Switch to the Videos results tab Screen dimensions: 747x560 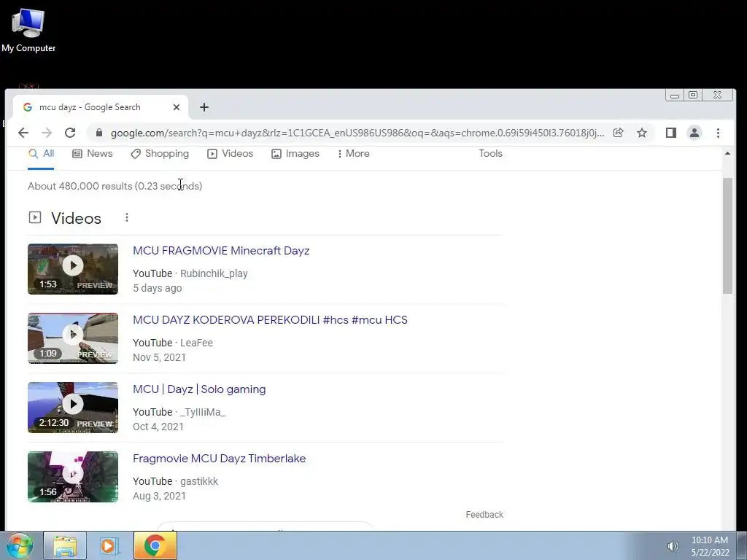230,153
